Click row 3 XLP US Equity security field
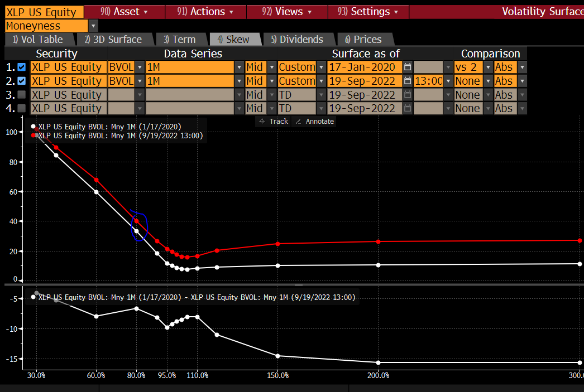The height and width of the screenshot is (392, 584). (69, 95)
